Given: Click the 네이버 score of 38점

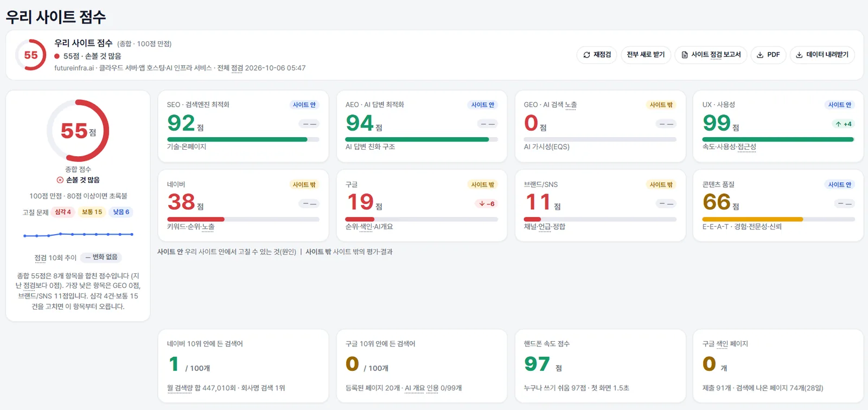Looking at the screenshot, I should click(186, 203).
